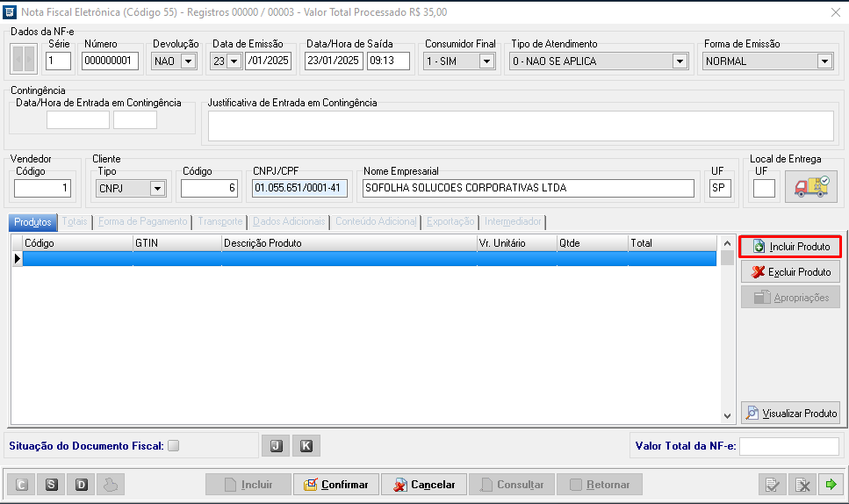
Task: Expand the Consumidor Final dropdown
Action: point(486,61)
